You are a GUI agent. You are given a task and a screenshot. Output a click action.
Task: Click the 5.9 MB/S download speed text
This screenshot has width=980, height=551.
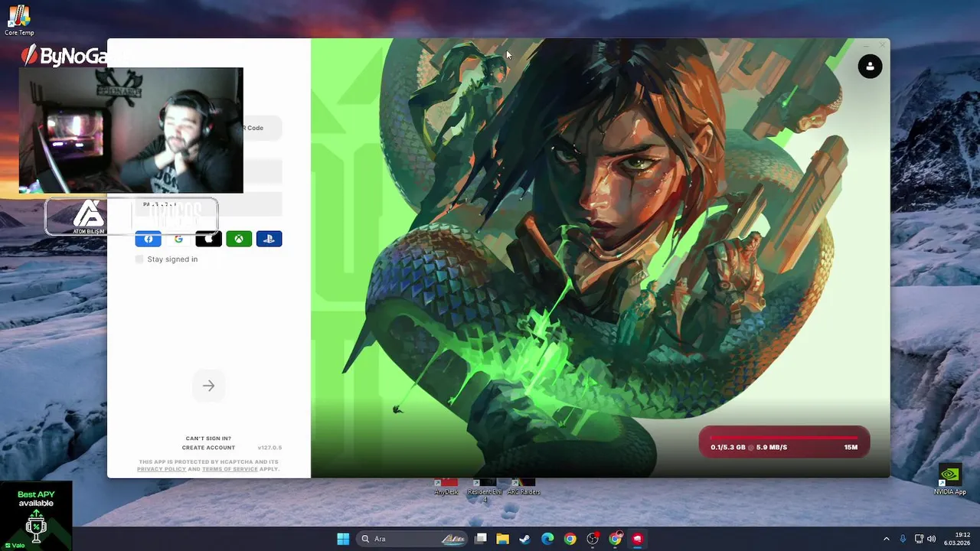coord(771,447)
